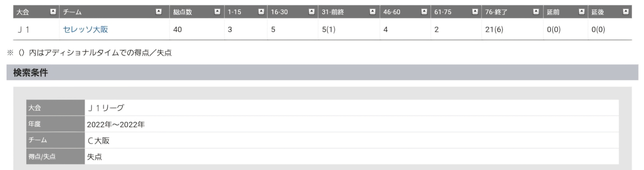Sort the 61-75 column arrow
This screenshot has width=644, height=170.
point(475,11)
